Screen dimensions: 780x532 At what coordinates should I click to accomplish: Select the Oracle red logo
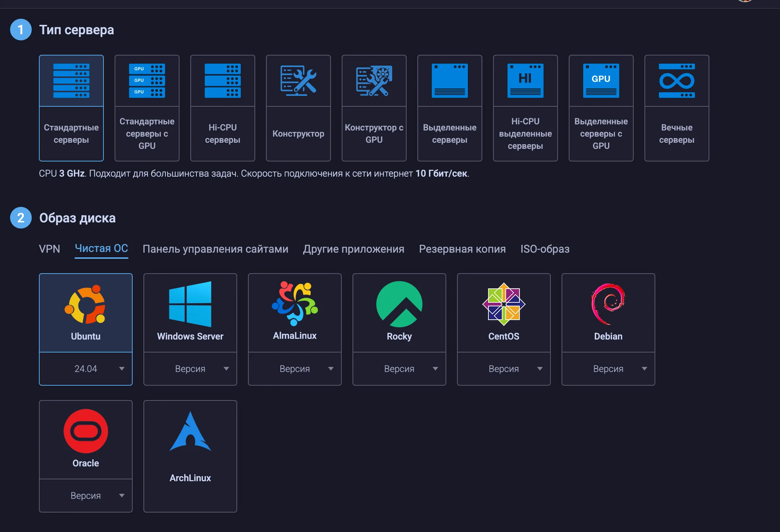86,431
